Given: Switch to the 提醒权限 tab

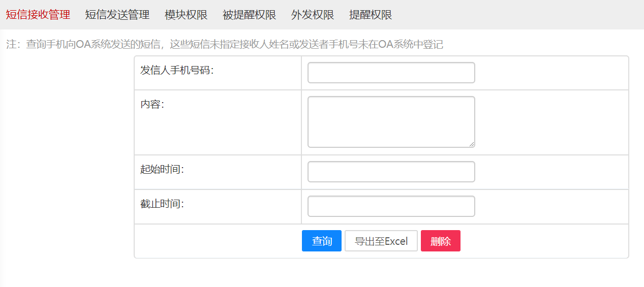Looking at the screenshot, I should [371, 15].
